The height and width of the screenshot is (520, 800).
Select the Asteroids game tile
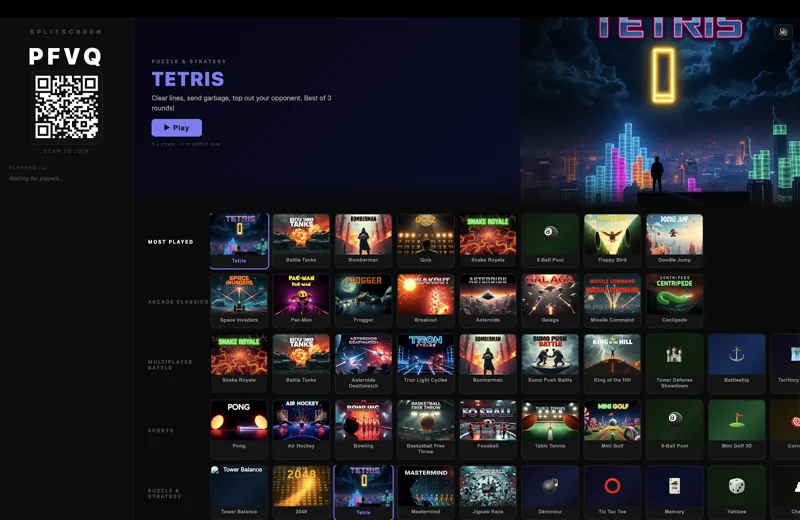click(x=488, y=301)
